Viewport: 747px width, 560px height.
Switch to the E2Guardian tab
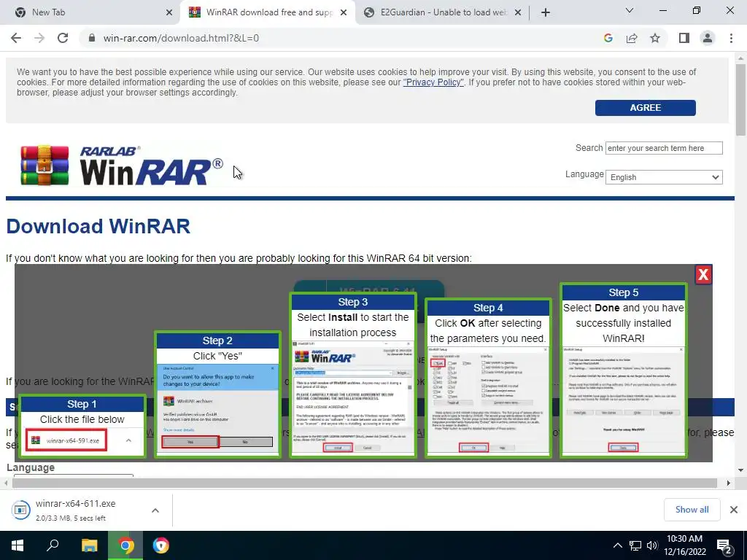[444, 12]
